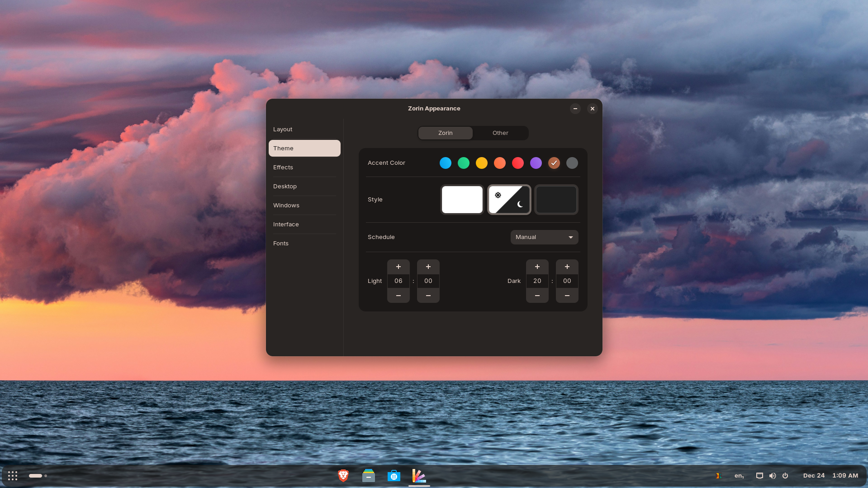
Task: Click the power icon in the system tray
Action: pos(785,476)
